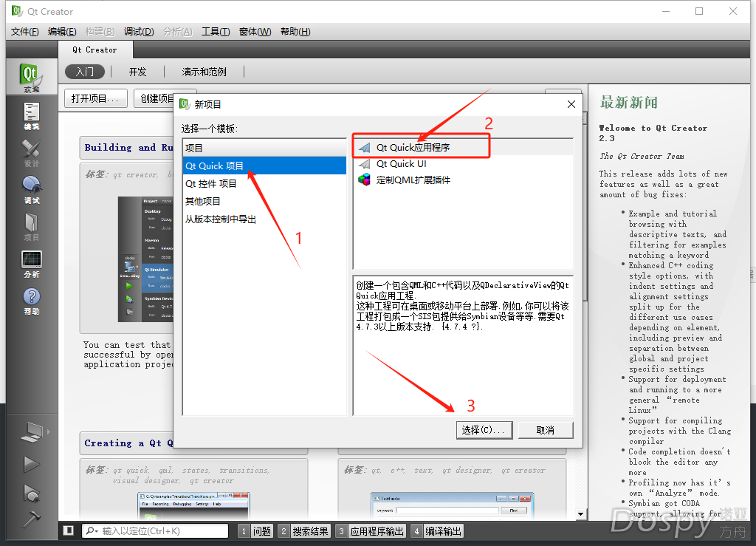Select the 开发 tab on the welcome page
The height and width of the screenshot is (546, 756).
point(137,72)
